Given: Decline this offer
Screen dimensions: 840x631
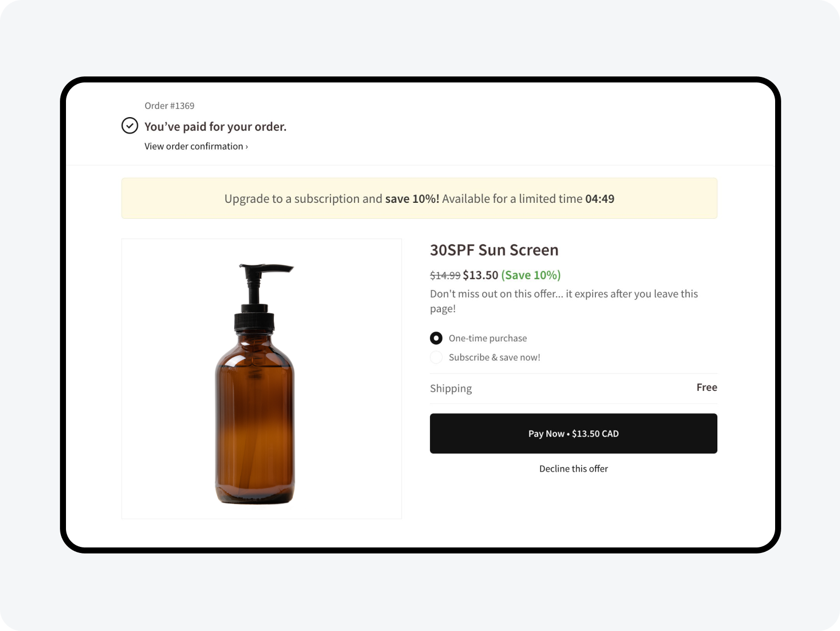Looking at the screenshot, I should (x=573, y=469).
